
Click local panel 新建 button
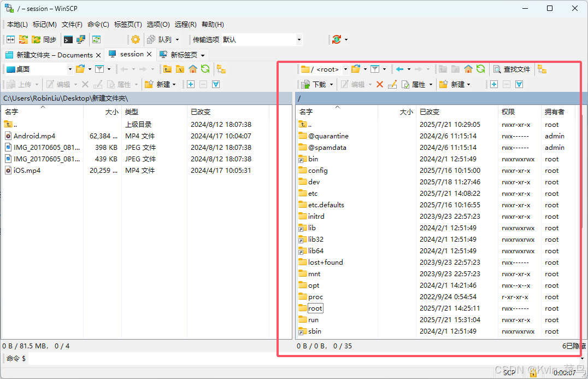tap(160, 84)
